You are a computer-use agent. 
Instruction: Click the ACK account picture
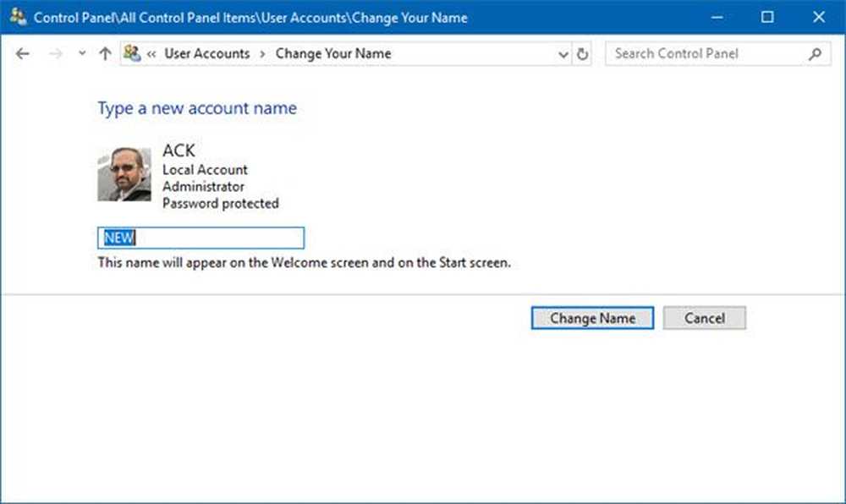coord(124,175)
